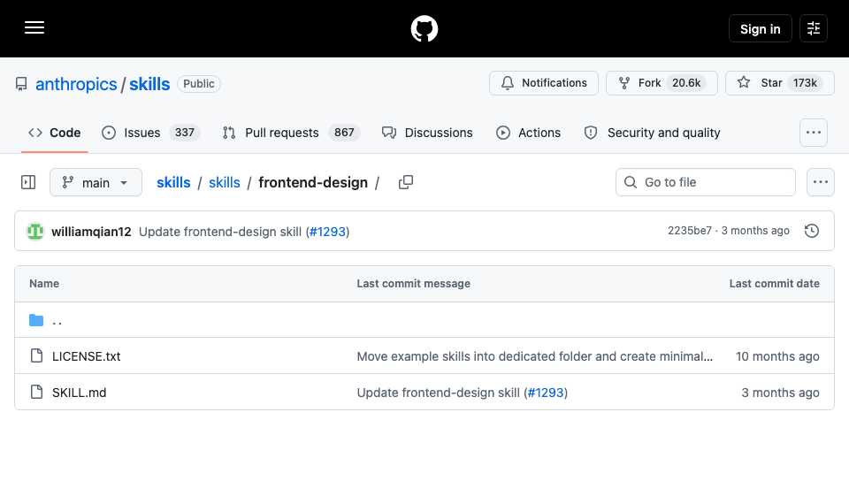
Task: Click the Notifications bell button
Action: (544, 83)
